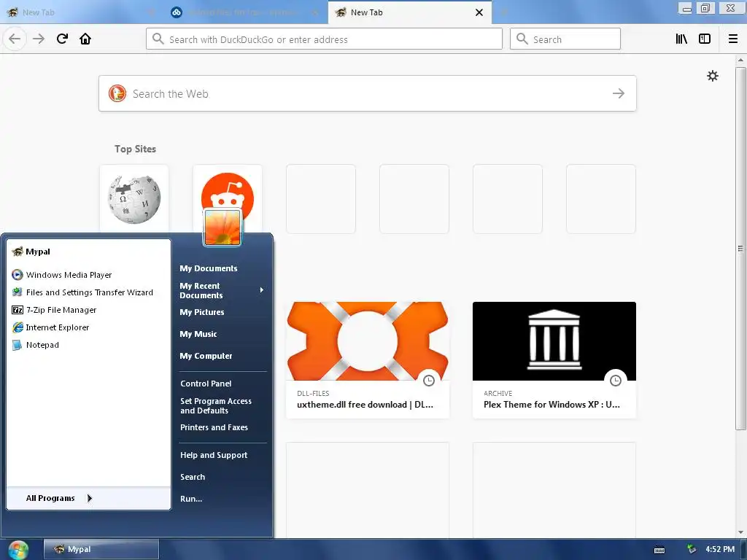Open Reddit top site tile

(x=228, y=190)
